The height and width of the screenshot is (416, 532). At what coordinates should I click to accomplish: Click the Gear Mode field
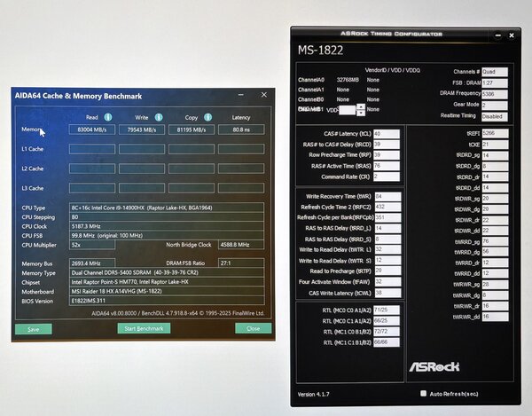495,105
